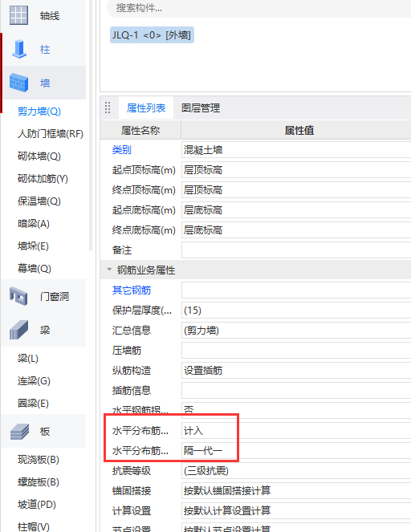Viewport: 411px width, 532px height.
Task: Select 剪力墙(Q) in the wall list
Action: click(x=39, y=112)
